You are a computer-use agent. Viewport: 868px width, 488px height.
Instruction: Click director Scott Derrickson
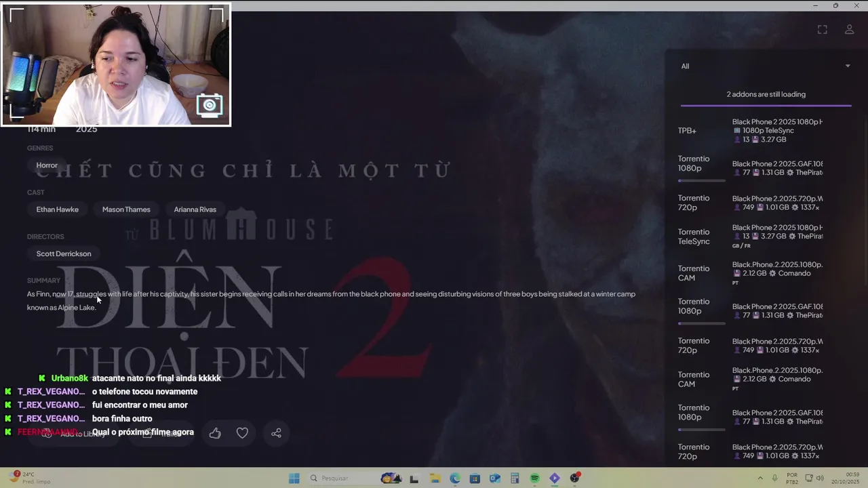[64, 253]
